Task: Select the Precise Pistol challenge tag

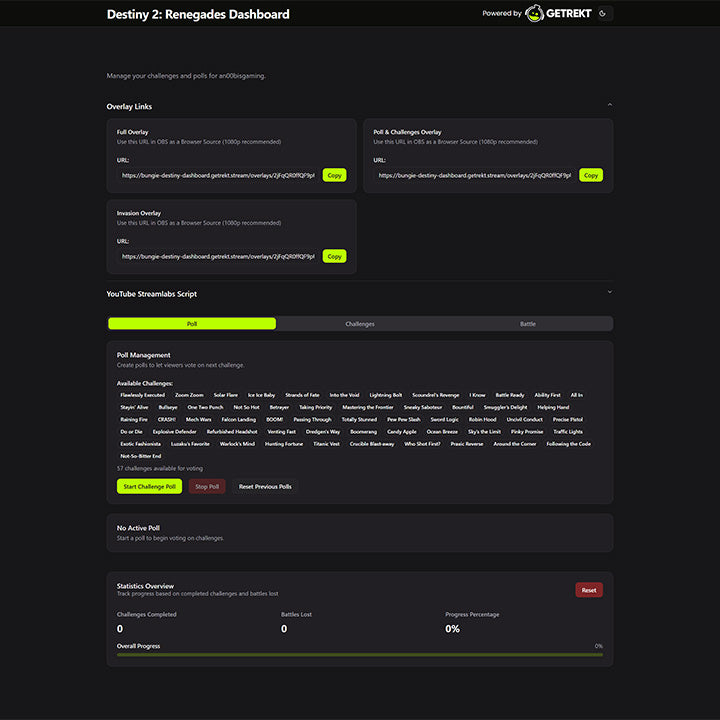Action: (568, 419)
